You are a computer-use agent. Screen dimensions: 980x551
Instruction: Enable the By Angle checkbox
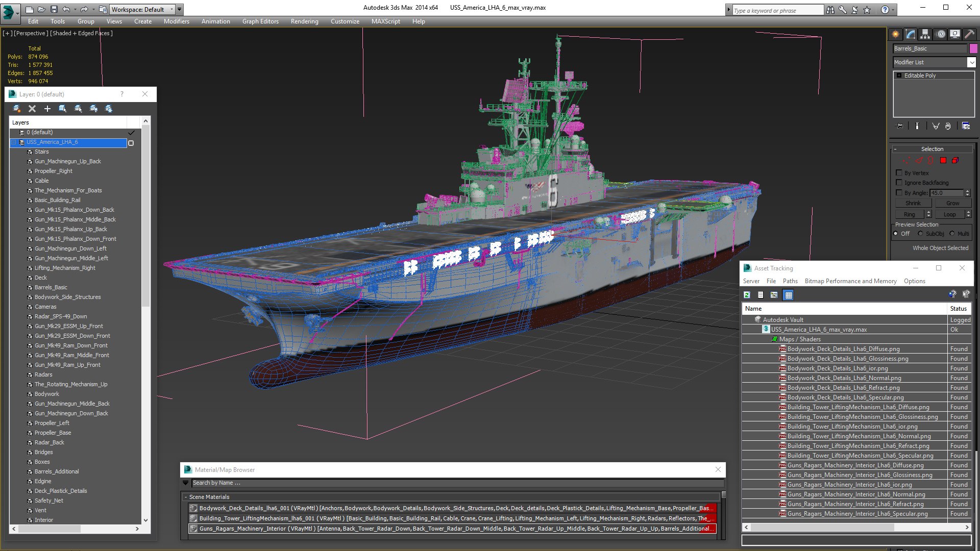[899, 192]
